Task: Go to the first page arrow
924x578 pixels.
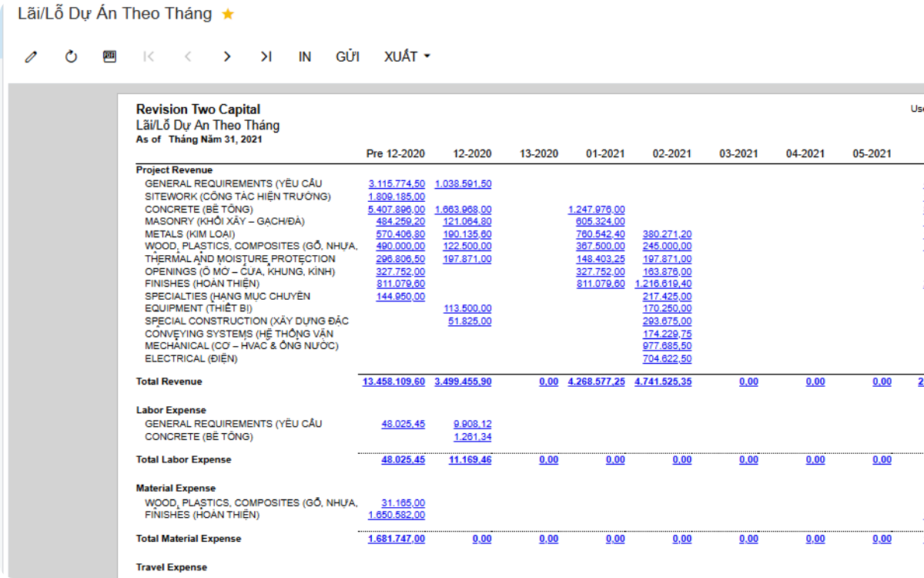Action: point(149,56)
